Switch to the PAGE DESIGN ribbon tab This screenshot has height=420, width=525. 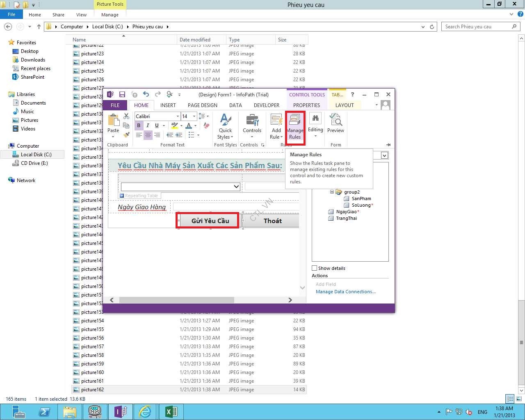pos(202,105)
